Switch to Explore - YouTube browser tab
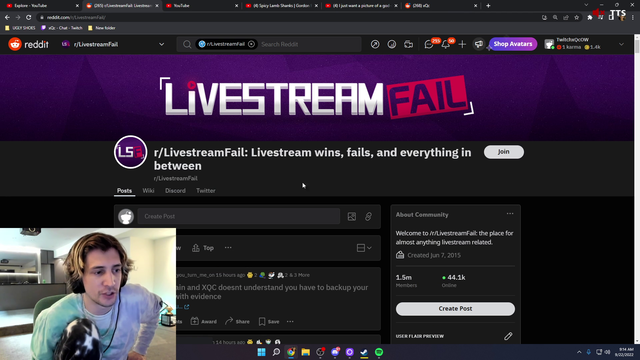The image size is (640, 360). (x=42, y=6)
